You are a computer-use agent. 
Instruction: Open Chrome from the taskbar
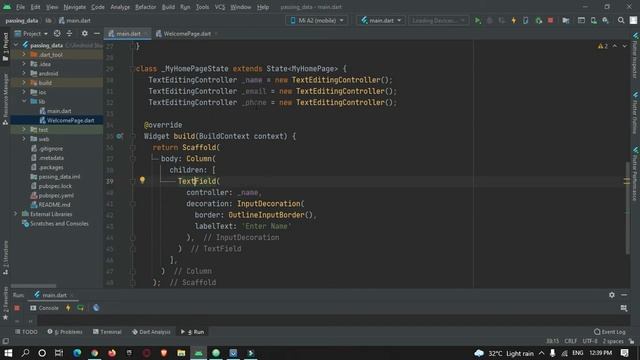pyautogui.click(x=95, y=353)
